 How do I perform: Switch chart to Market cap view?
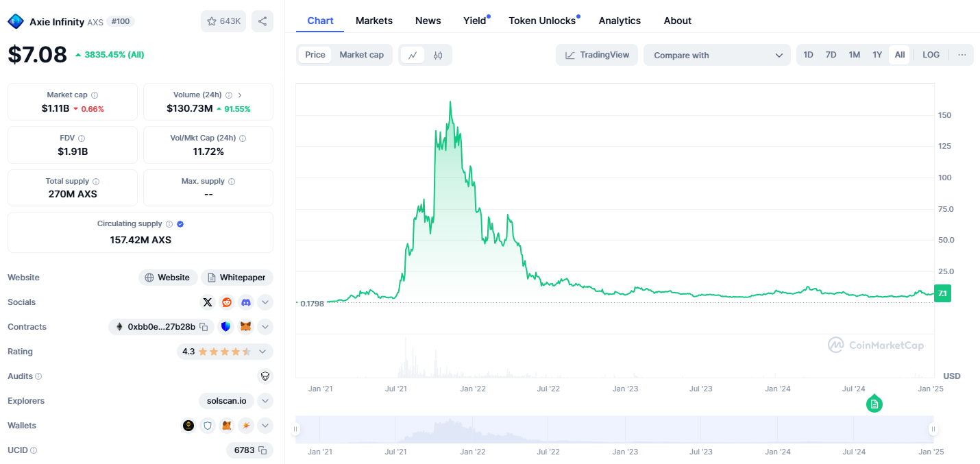click(x=362, y=55)
